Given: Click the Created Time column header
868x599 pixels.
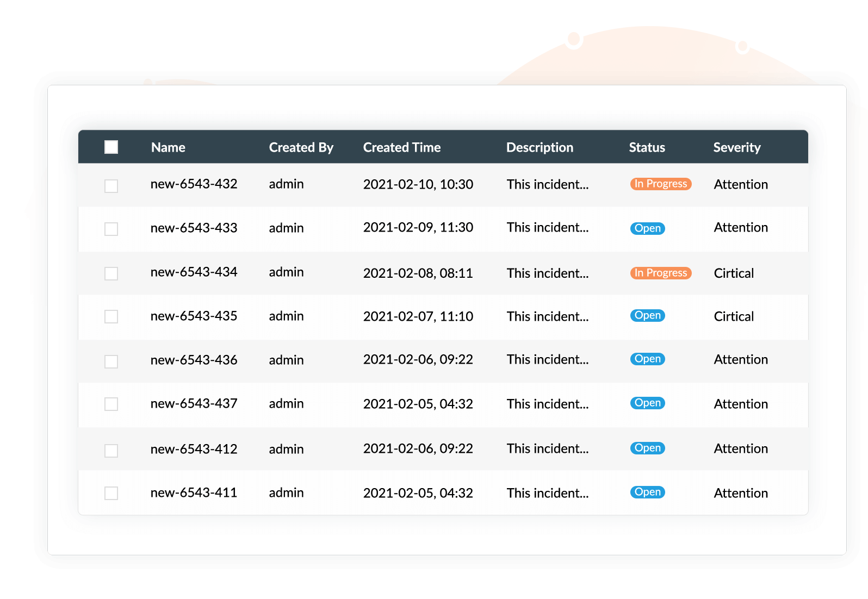Looking at the screenshot, I should pyautogui.click(x=402, y=147).
